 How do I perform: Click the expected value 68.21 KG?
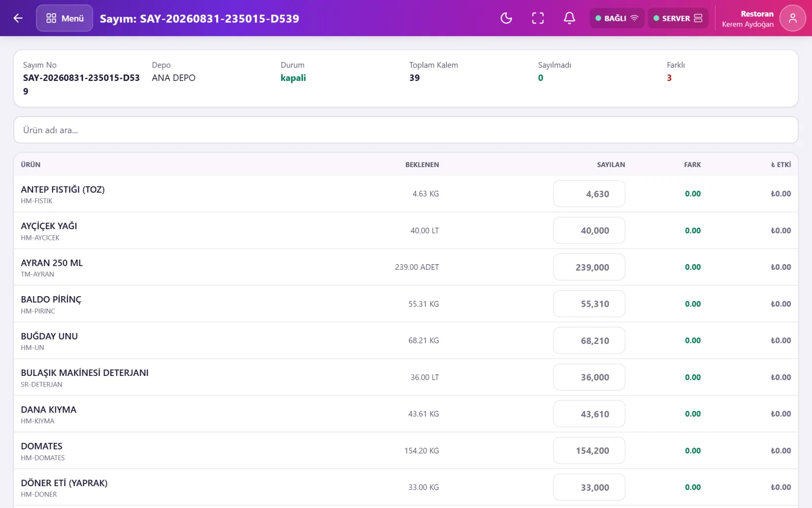click(423, 340)
